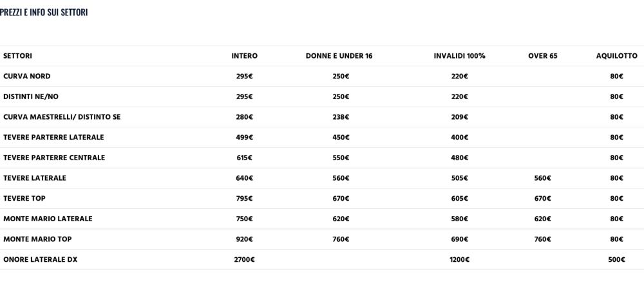Select the INVALIDI 100% column header
Viewport: 644px width, 283px height.
coord(460,56)
